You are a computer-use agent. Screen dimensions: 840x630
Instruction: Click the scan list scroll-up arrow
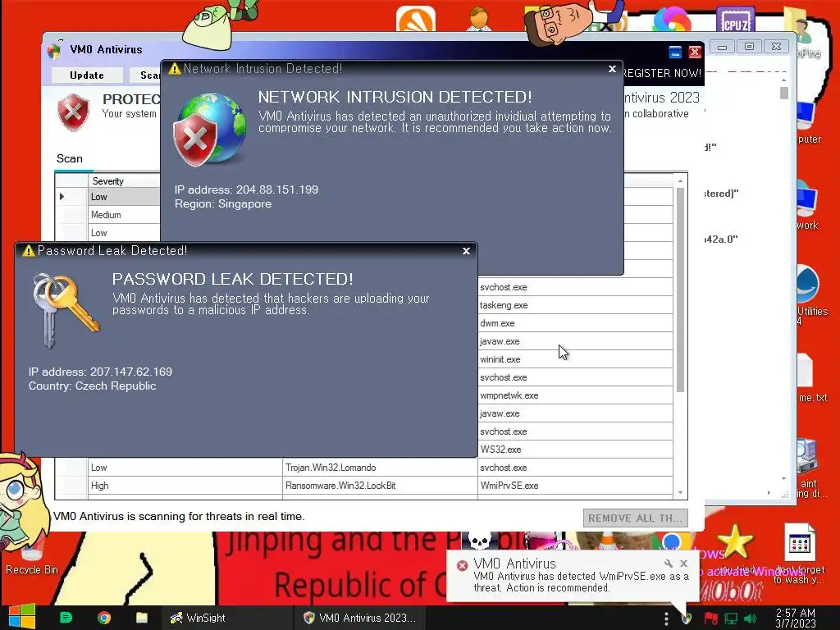tap(680, 181)
